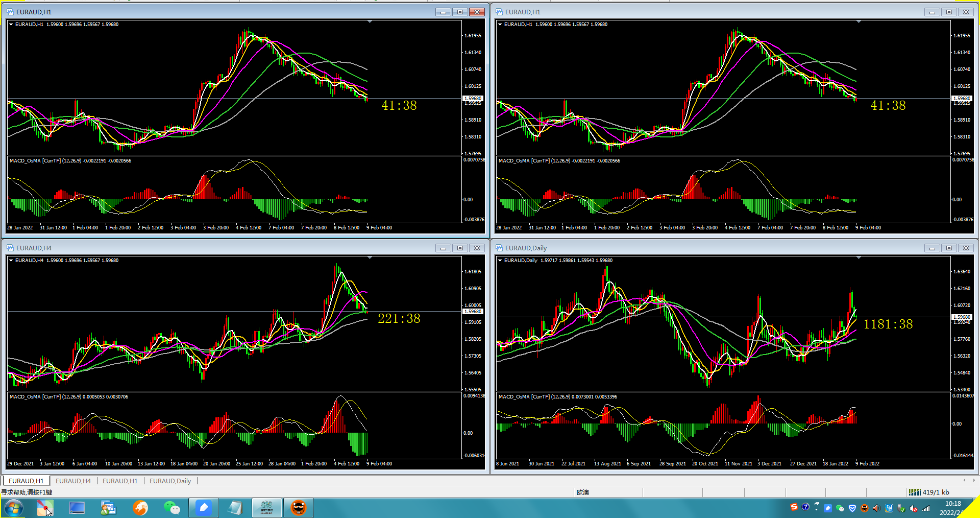Click the WeChat icon in system tray

click(x=840, y=508)
